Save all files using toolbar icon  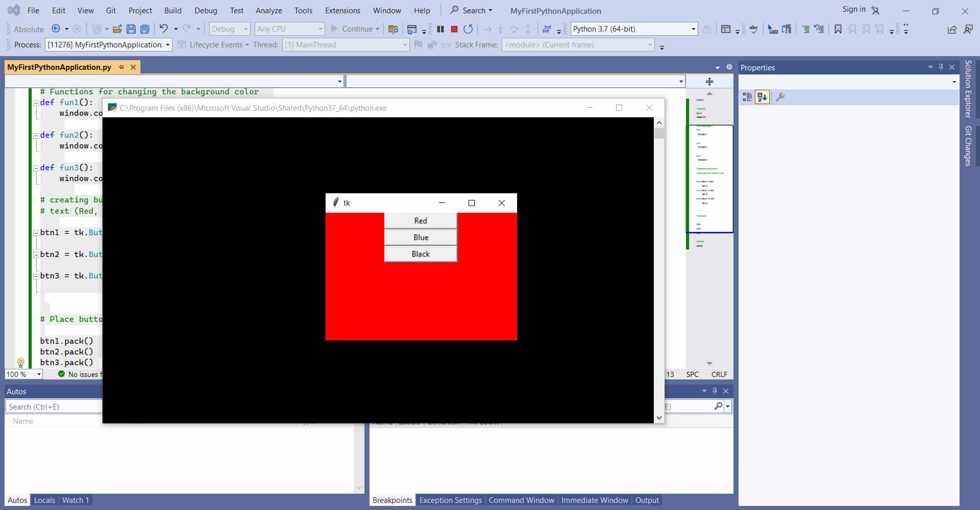coord(145,29)
